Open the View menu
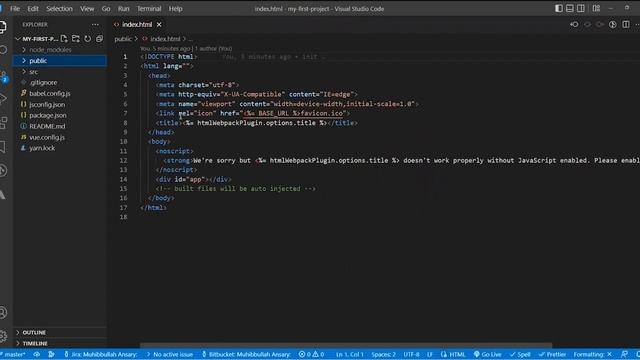Screen dimensions: 640x360 [87, 9]
